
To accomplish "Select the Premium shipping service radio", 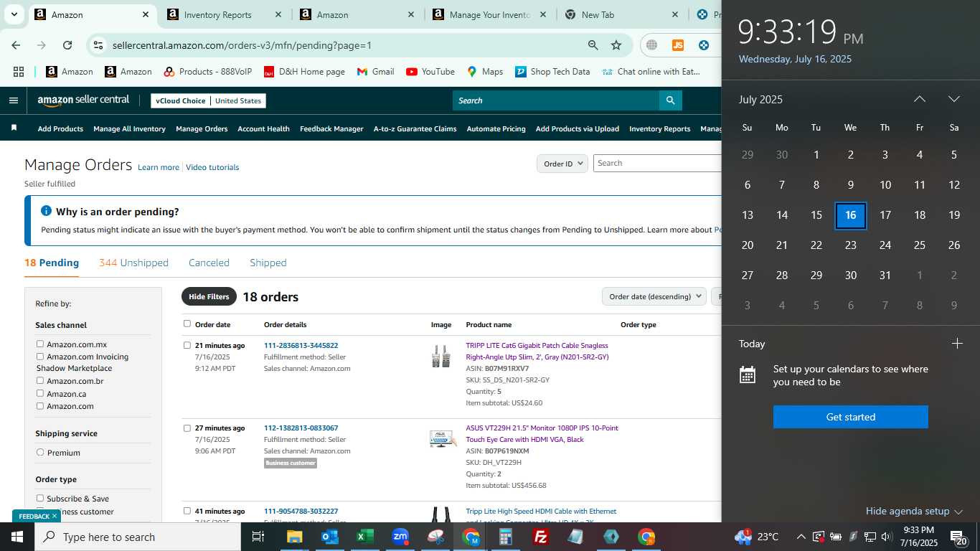I will click(x=40, y=452).
